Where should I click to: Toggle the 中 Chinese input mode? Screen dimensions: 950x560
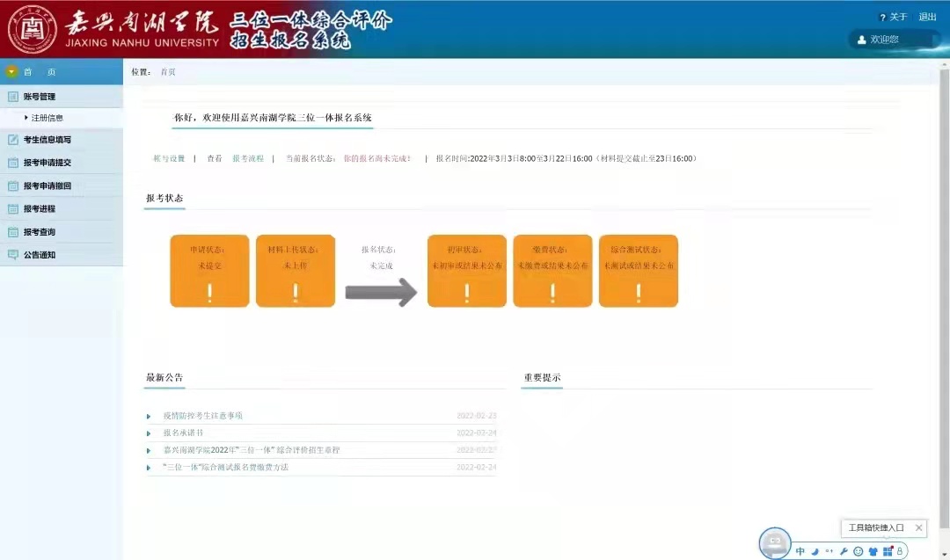800,551
